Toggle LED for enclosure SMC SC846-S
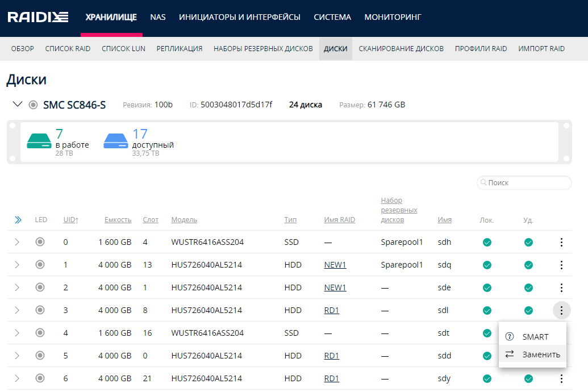 [x=33, y=105]
